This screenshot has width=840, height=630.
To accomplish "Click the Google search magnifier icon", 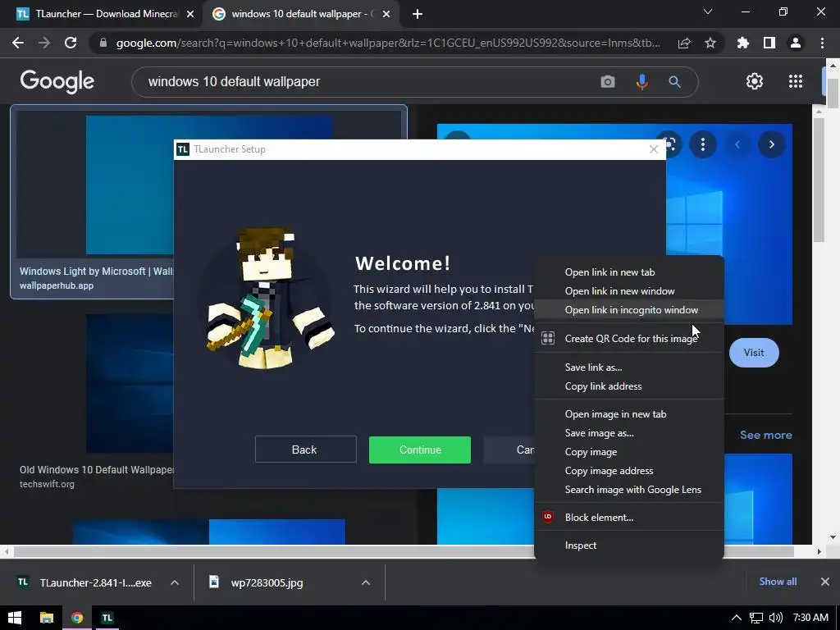I will pos(674,81).
